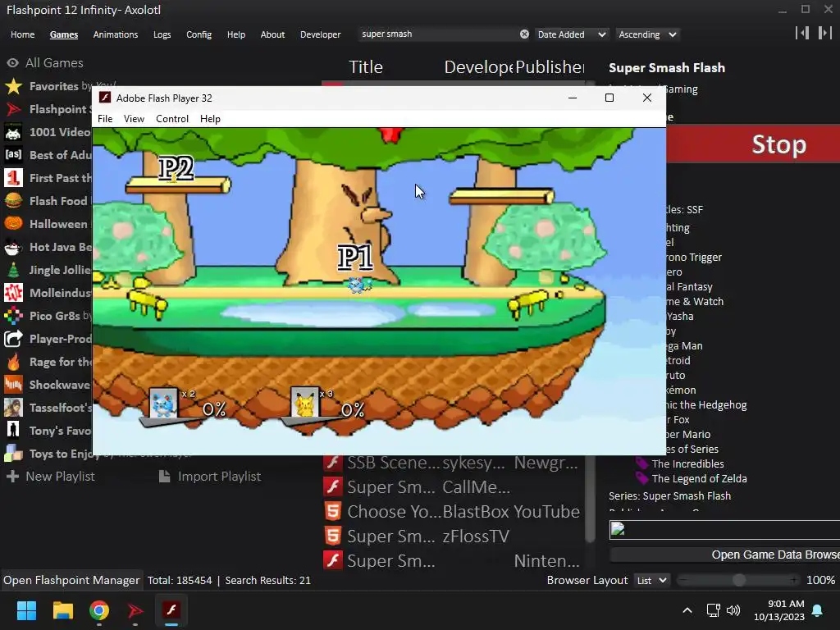The image size is (840, 630).
Task: Clear the super smash search text
Action: coord(524,34)
